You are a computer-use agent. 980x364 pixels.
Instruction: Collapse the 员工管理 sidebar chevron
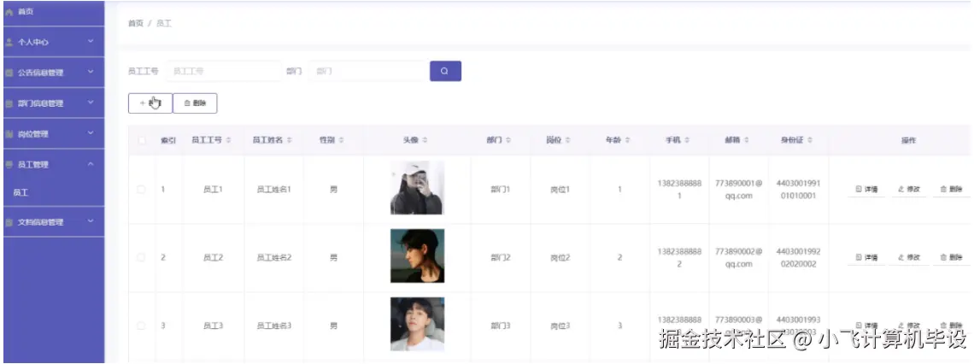click(91, 164)
